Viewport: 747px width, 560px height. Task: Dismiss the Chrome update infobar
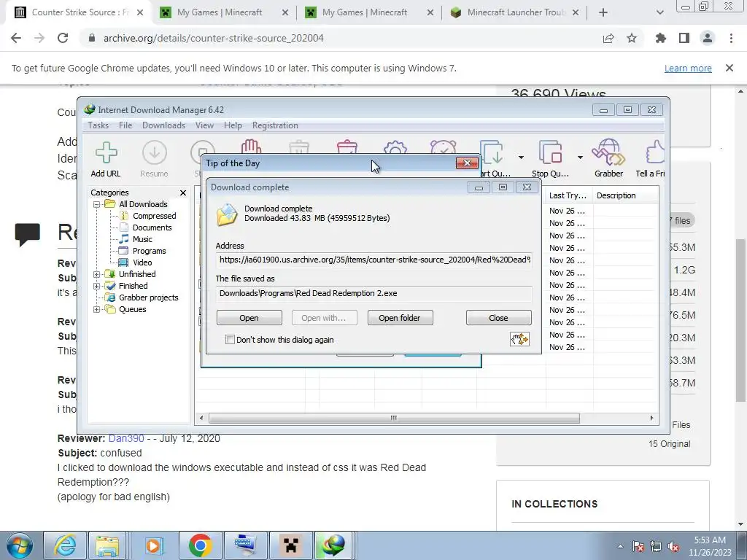pos(729,68)
